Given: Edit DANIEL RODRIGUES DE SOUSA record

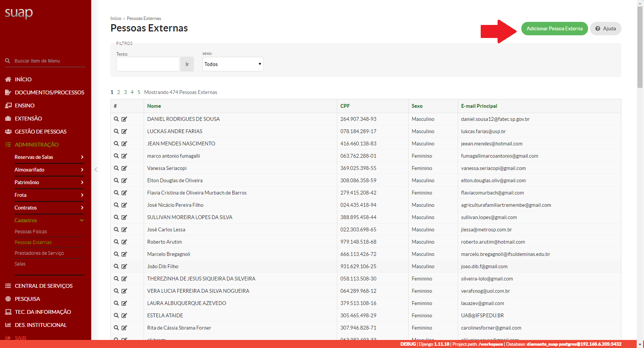Looking at the screenshot, I should click(x=124, y=119).
